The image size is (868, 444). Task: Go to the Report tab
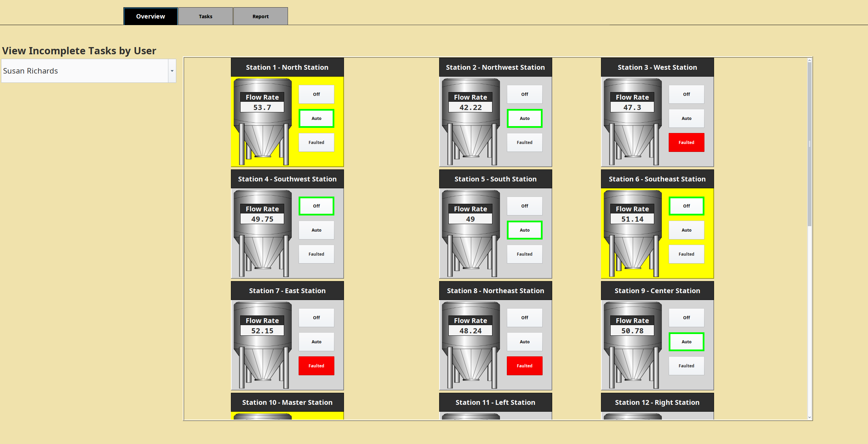260,16
